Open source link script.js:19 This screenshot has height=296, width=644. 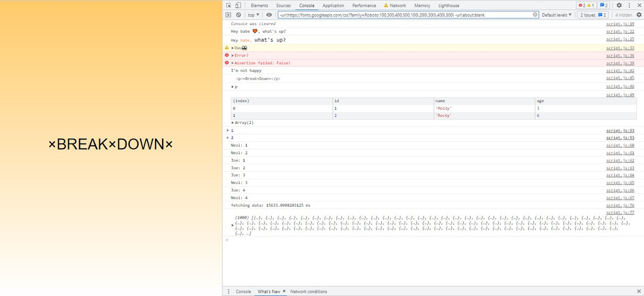pyautogui.click(x=620, y=24)
